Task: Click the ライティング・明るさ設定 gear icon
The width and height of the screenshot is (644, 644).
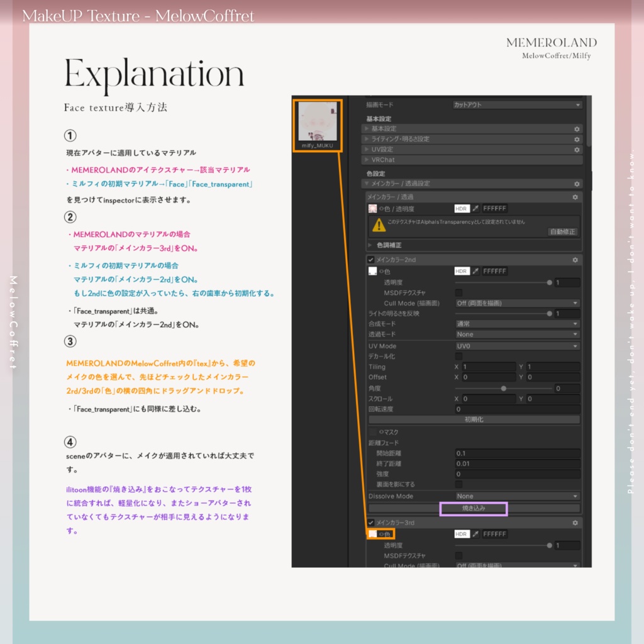Action: [577, 138]
